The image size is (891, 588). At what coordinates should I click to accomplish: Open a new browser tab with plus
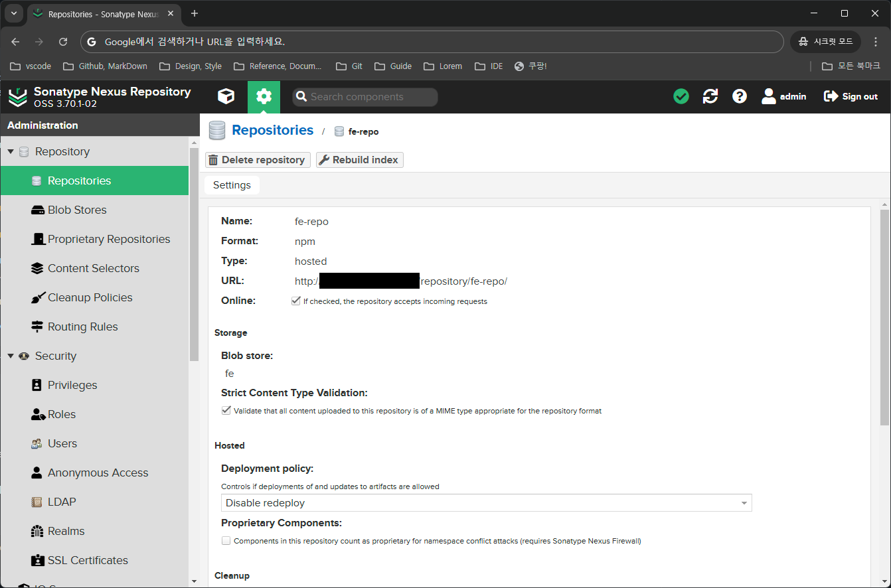(x=195, y=13)
